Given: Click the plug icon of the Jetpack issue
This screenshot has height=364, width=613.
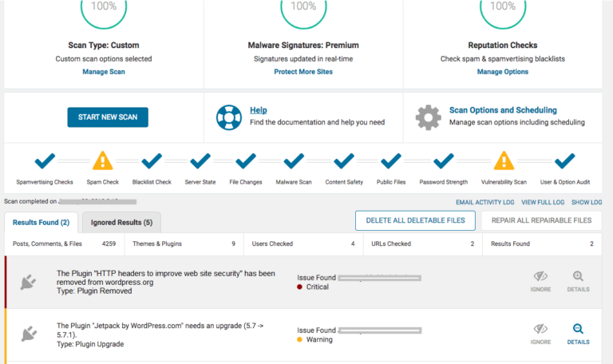Looking at the screenshot, I should click(29, 334).
